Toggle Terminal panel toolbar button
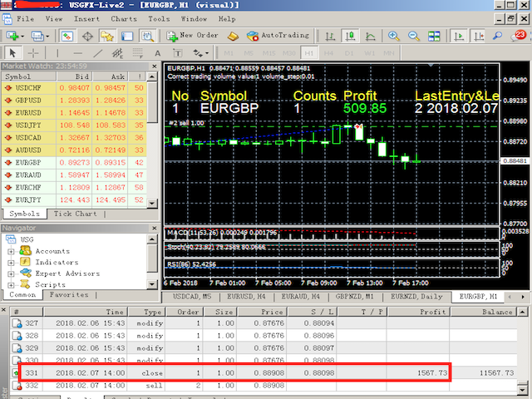This screenshot has width=532, height=399. [x=127, y=36]
